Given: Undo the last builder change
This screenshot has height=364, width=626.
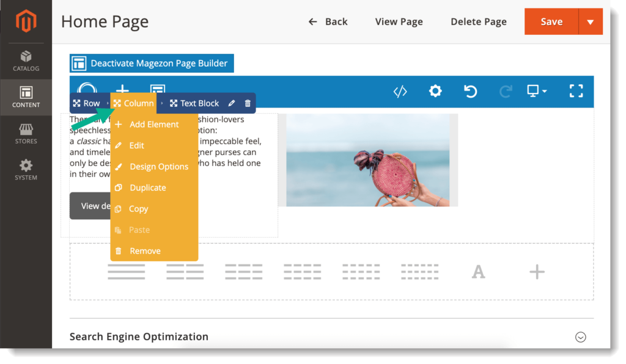Looking at the screenshot, I should pyautogui.click(x=470, y=91).
